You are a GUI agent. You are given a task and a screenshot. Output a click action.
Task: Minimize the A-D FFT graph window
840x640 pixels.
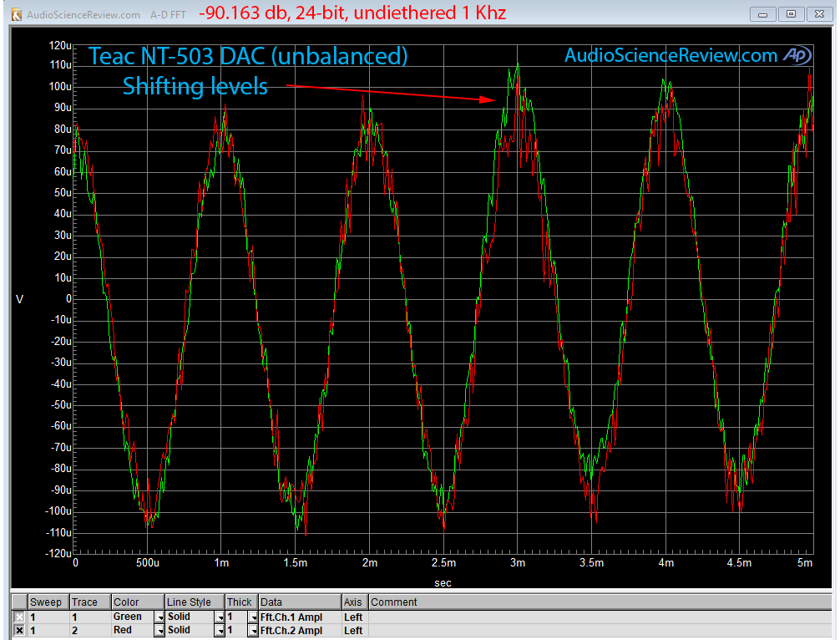coord(763,14)
